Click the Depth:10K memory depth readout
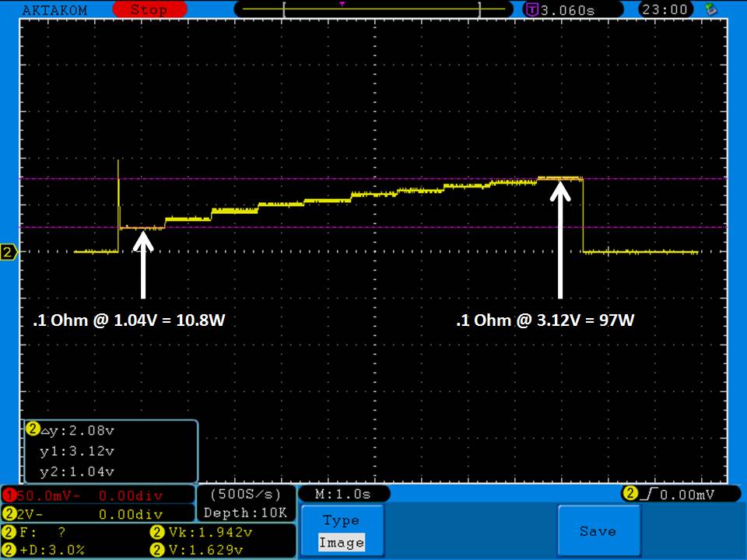Viewport: 747px width, 560px height. click(245, 513)
